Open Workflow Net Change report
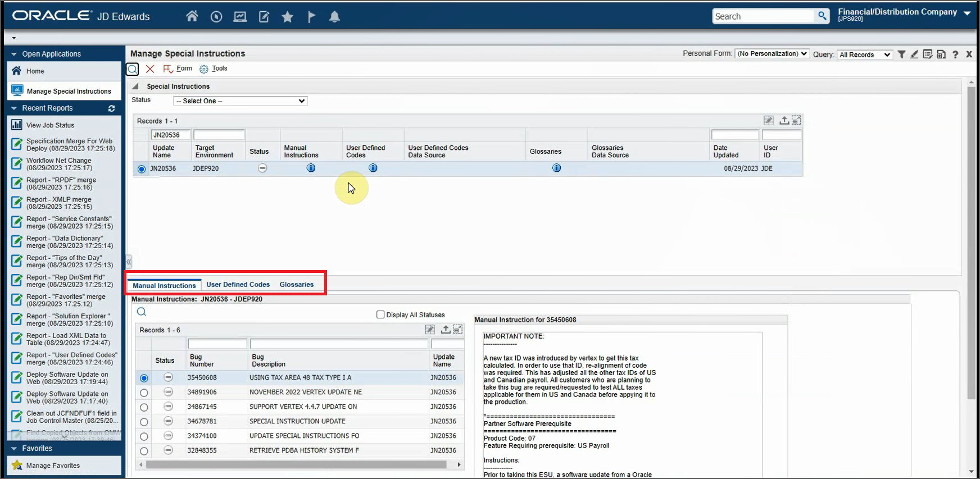The height and width of the screenshot is (479, 980). click(x=59, y=164)
